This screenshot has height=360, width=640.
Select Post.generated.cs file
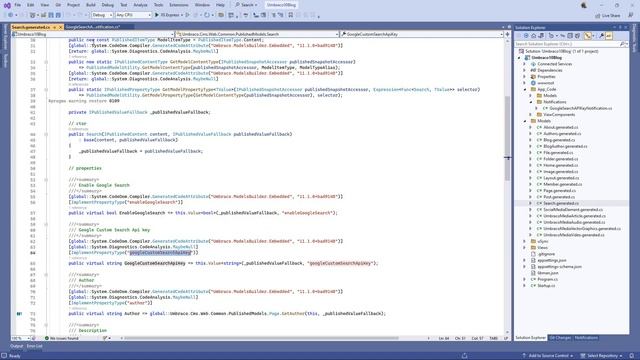pos(559,197)
